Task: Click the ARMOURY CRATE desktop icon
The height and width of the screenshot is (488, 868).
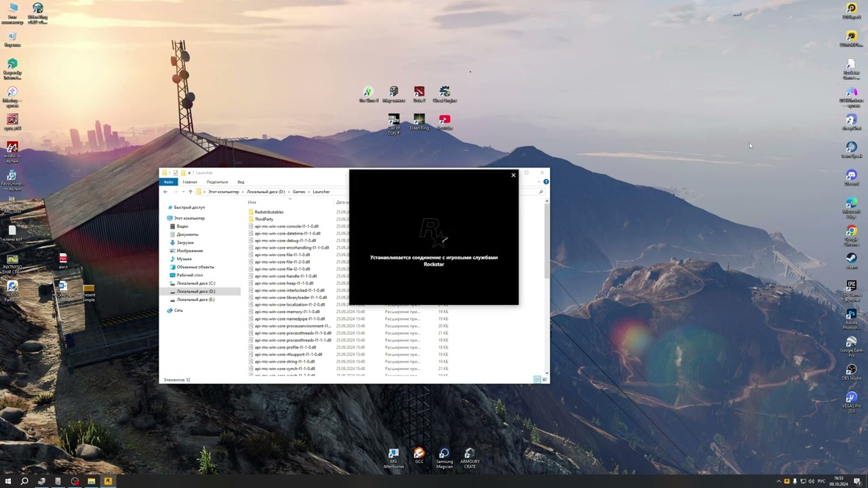Action: (469, 455)
